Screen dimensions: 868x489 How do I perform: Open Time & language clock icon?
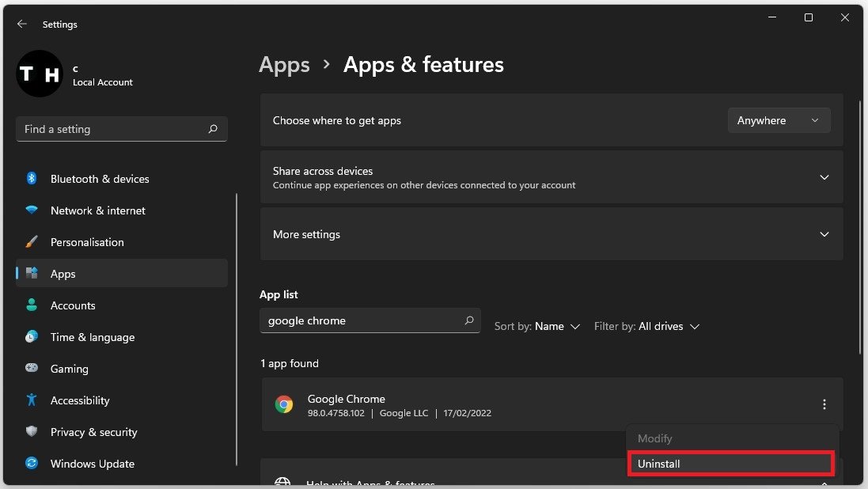(32, 337)
